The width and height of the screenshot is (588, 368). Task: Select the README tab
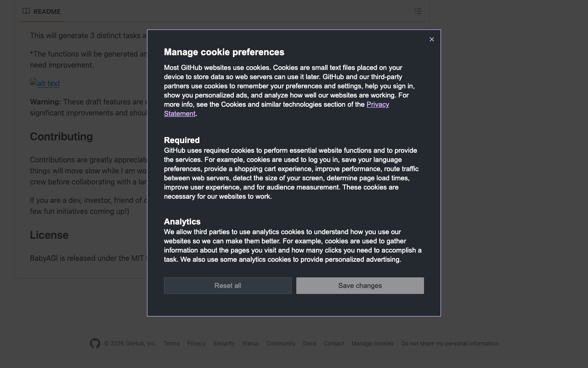[x=41, y=11]
